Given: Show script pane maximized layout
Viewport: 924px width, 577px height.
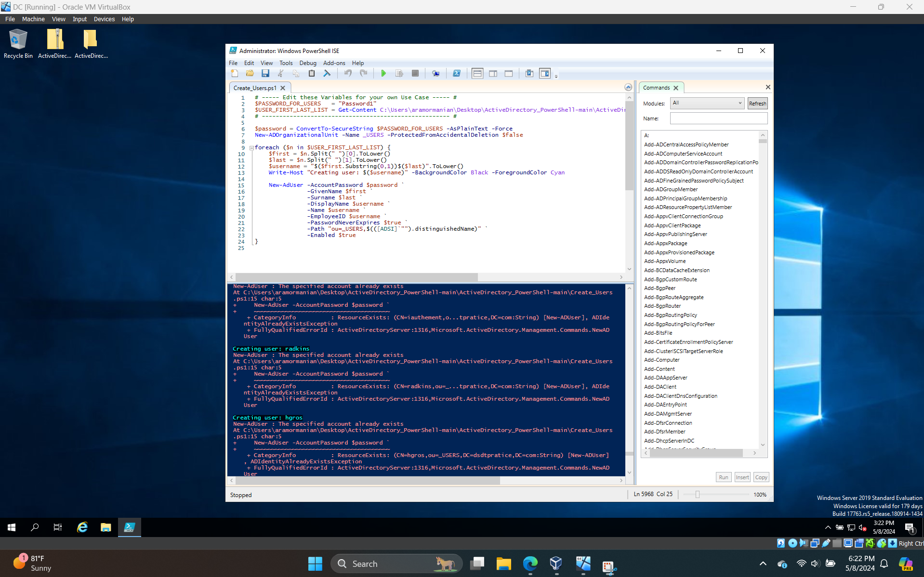Looking at the screenshot, I should pyautogui.click(x=508, y=73).
